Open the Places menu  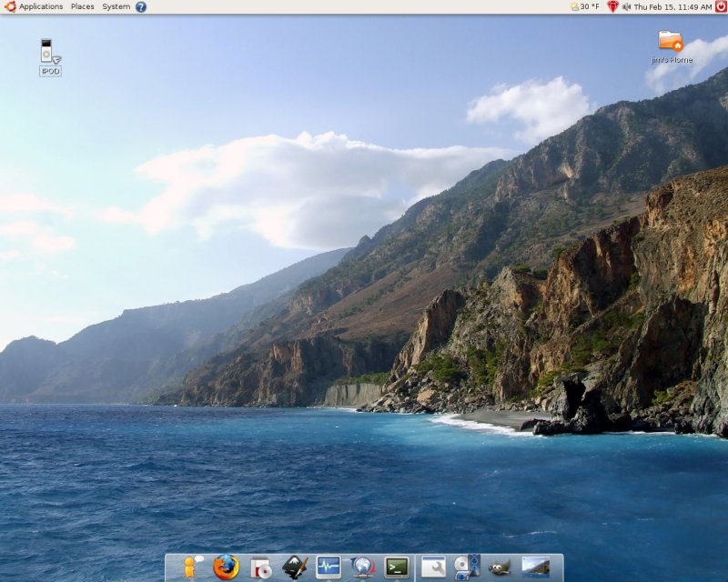pos(82,6)
